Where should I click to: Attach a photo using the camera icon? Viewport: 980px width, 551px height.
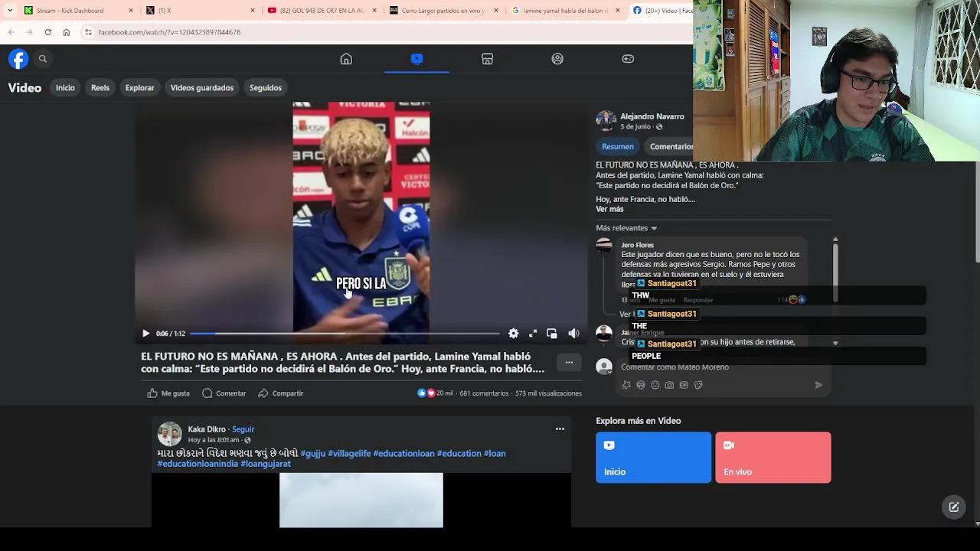669,385
